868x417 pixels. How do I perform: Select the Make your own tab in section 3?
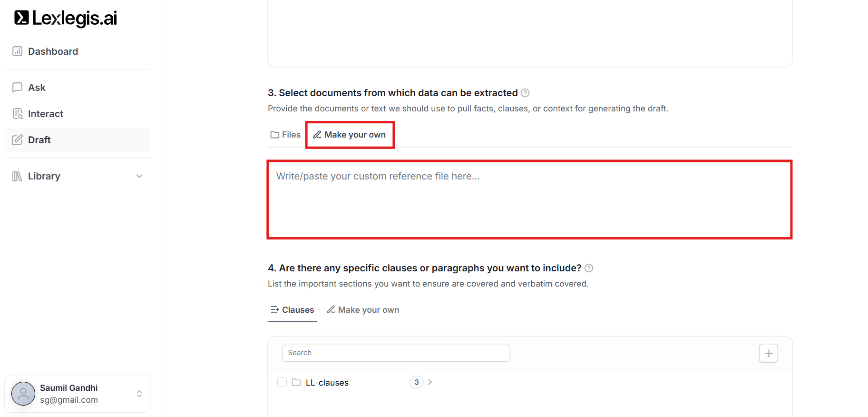tap(350, 135)
